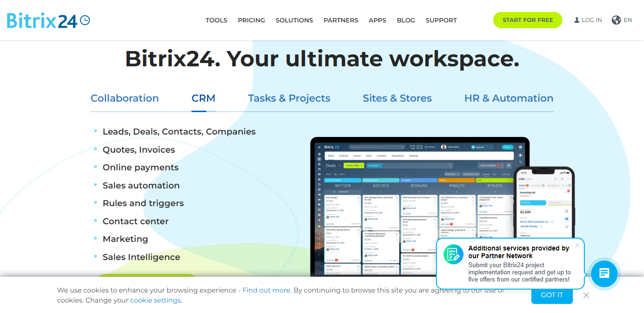Open the APPS menu item
This screenshot has height=313, width=644.
pos(378,20)
